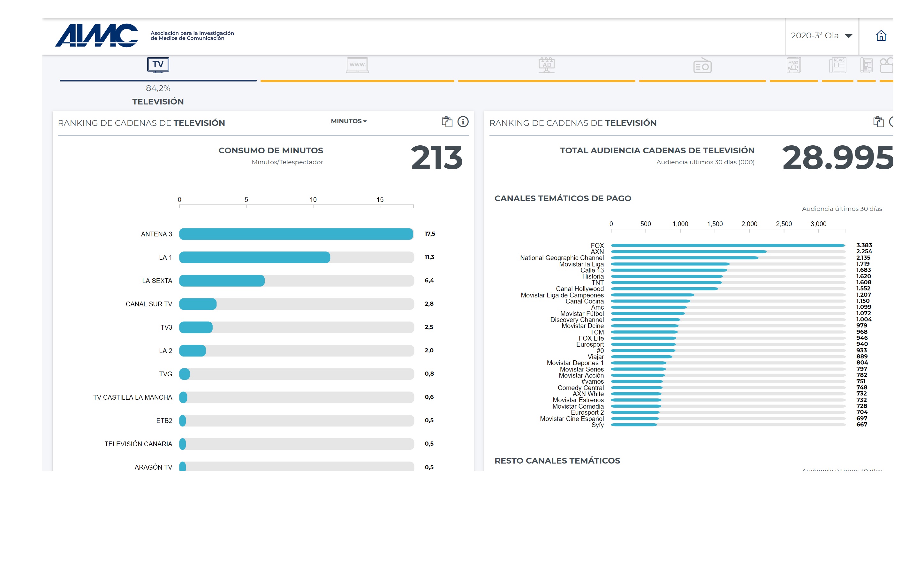Select the Movistar Deportes 1 label
924x568 pixels.
tap(575, 363)
